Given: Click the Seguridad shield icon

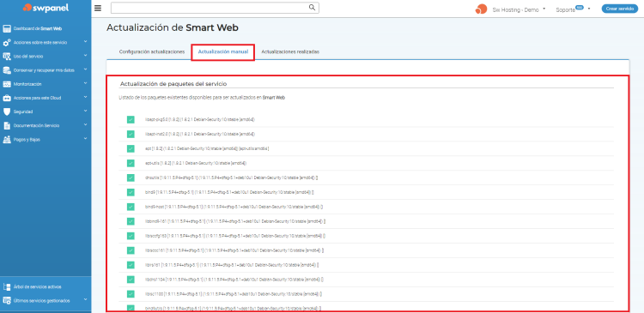Looking at the screenshot, I should [x=7, y=111].
